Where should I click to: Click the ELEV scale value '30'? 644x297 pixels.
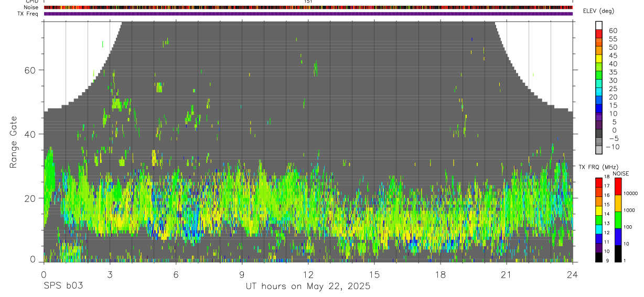pyautogui.click(x=612, y=80)
